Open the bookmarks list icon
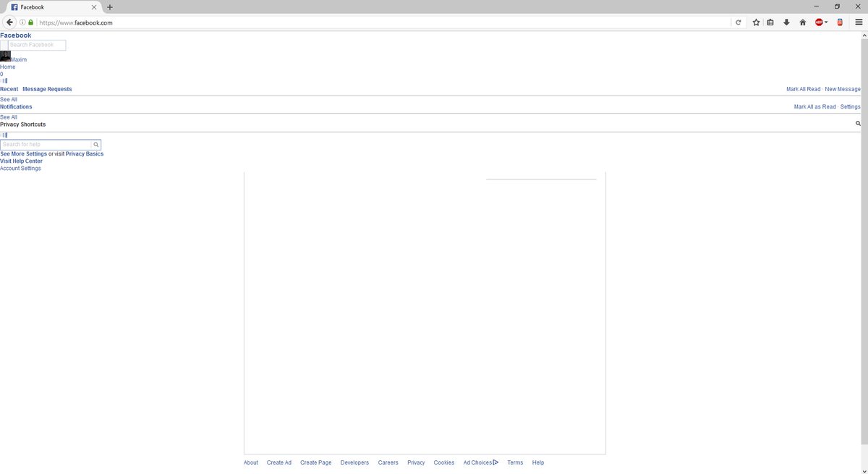Screen dimensions: 868x474 point(770,22)
